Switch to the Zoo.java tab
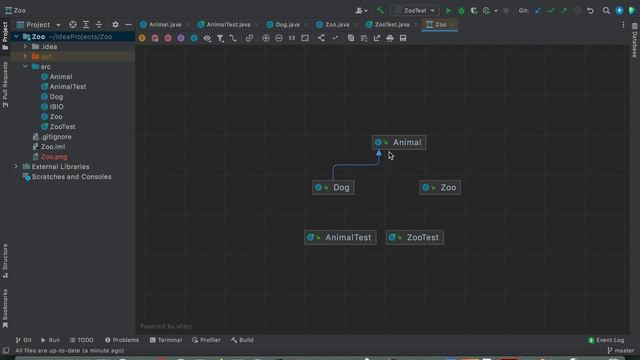Screen dimensions: 640x360 tap(333, 24)
